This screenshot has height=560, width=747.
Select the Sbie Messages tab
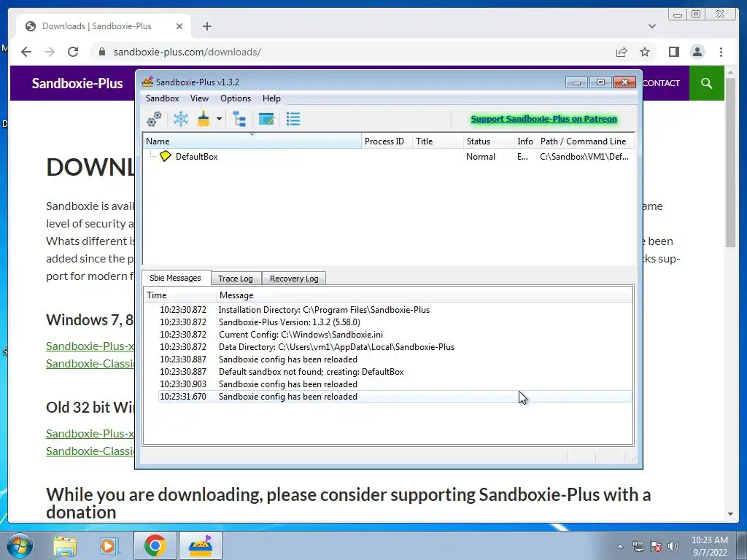click(x=175, y=278)
